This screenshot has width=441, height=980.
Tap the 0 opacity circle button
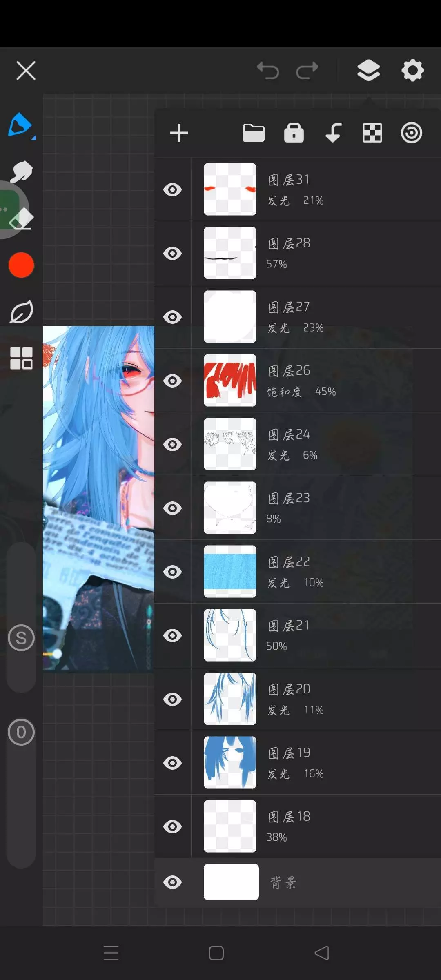point(21,732)
